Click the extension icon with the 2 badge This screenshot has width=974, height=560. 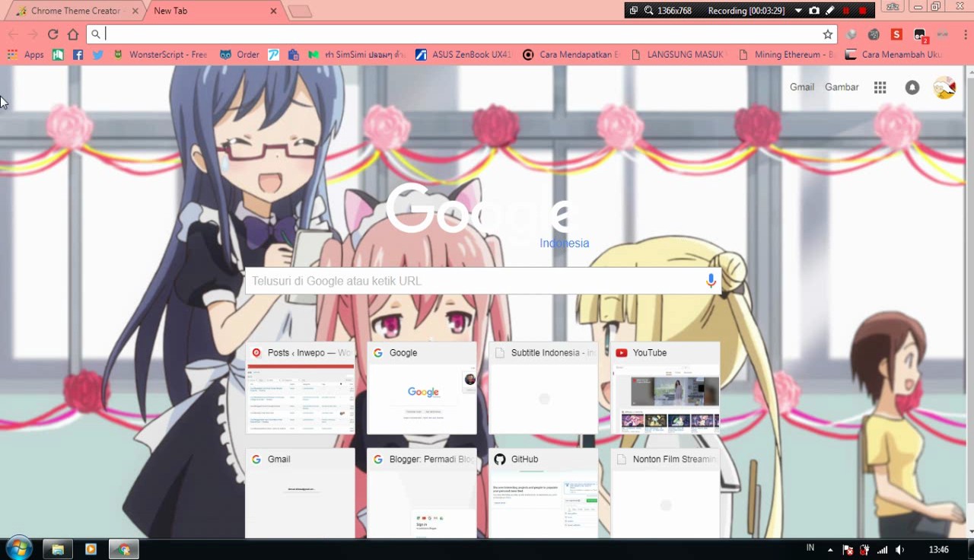pos(920,34)
